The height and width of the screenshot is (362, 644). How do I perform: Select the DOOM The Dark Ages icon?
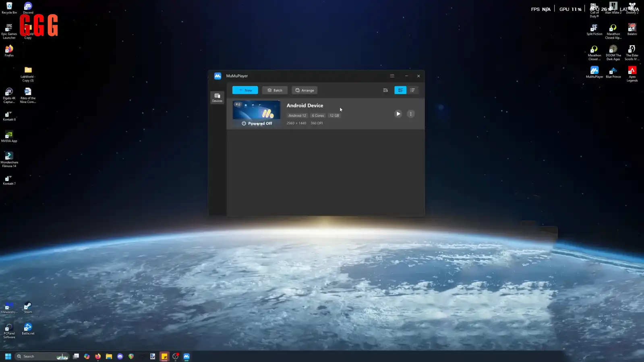tap(613, 53)
